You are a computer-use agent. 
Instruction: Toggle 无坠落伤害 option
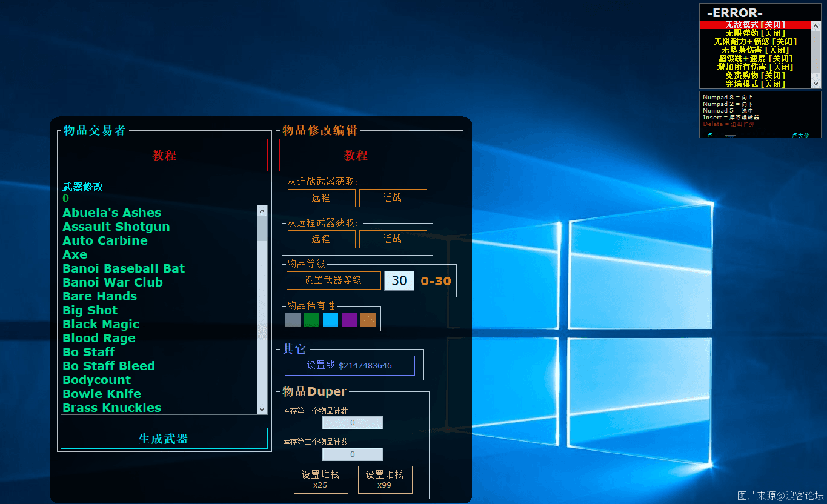point(755,50)
